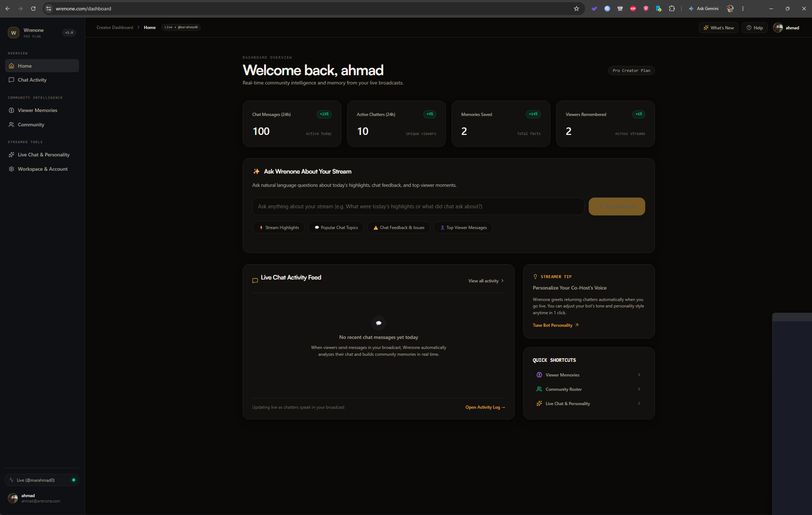Click the golden Ask submit button

[617, 207]
